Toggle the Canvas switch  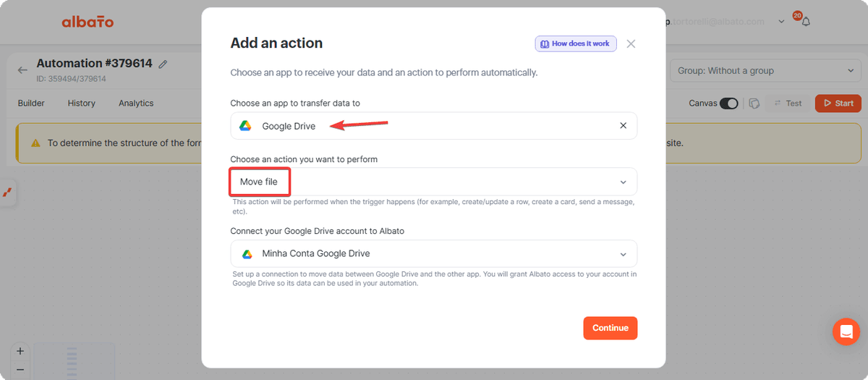[x=728, y=104]
